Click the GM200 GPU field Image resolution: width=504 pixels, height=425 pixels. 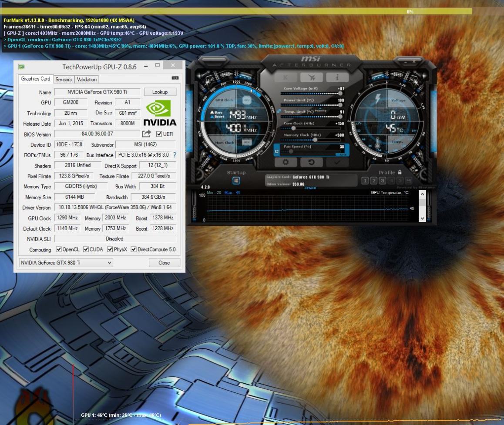click(71, 102)
